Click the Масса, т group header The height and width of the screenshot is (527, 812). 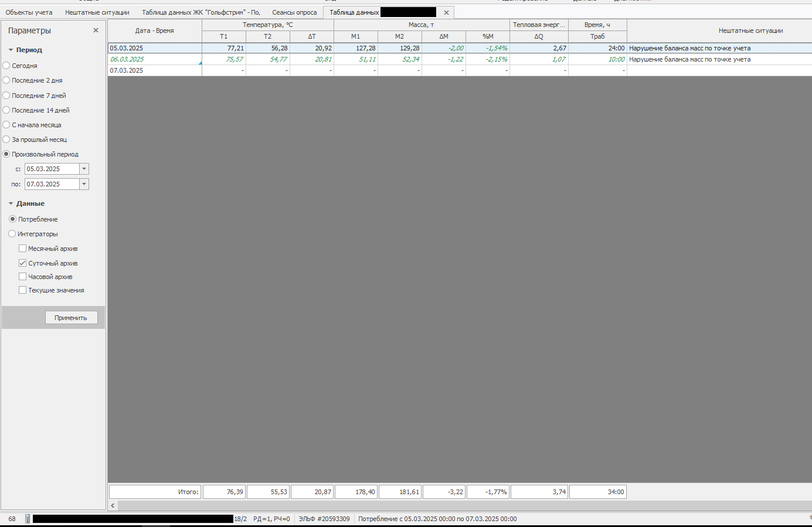[x=422, y=25]
